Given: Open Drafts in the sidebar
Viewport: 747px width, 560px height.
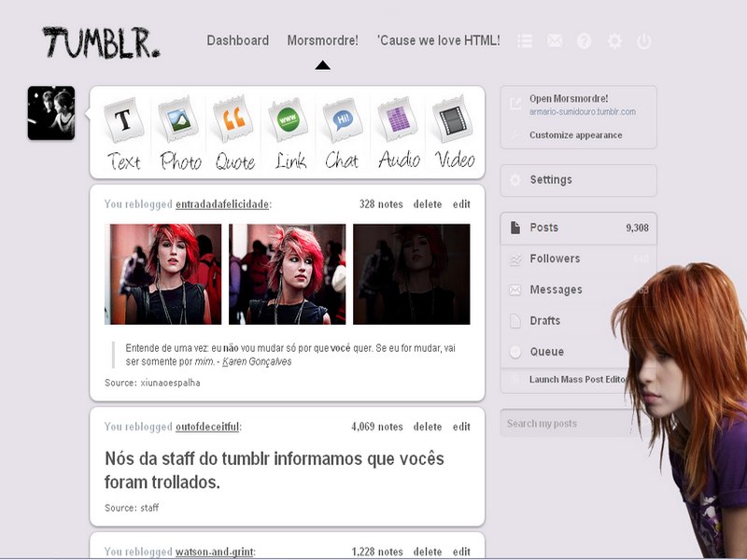Looking at the screenshot, I should pos(578,320).
